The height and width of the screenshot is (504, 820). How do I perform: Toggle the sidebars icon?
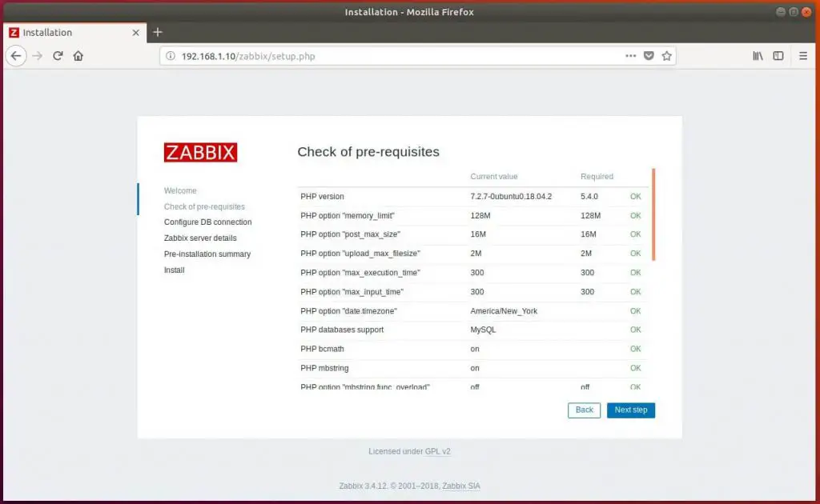tap(778, 56)
